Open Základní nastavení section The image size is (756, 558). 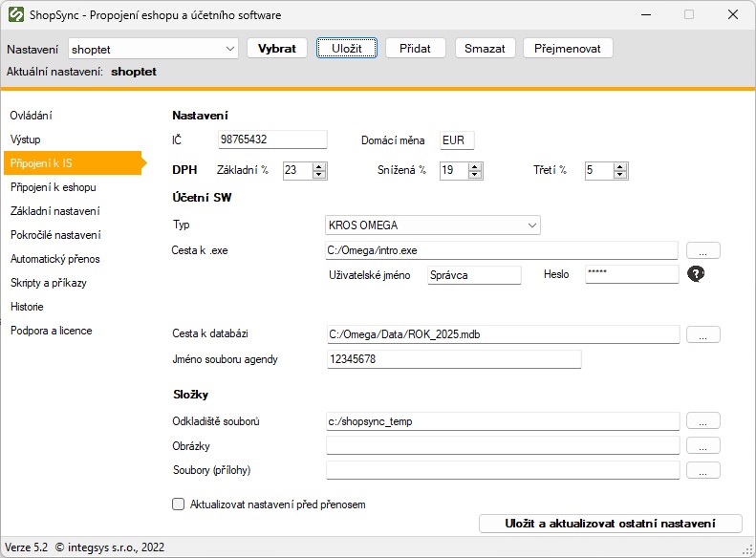point(55,211)
